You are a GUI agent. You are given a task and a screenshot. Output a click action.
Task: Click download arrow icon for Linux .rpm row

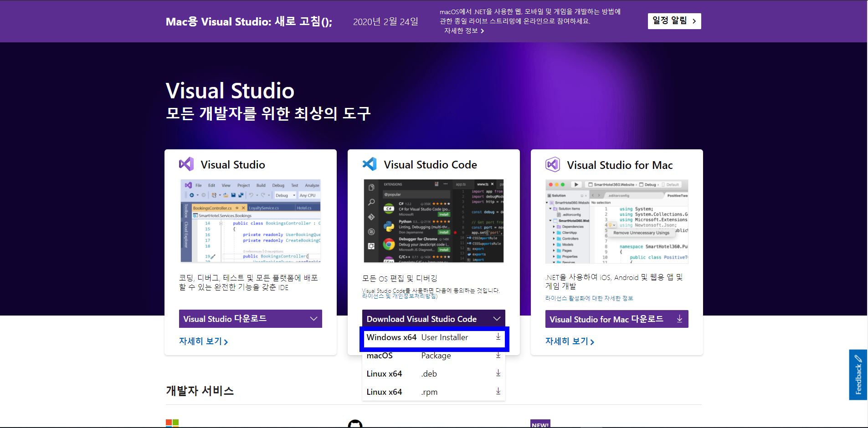[498, 392]
